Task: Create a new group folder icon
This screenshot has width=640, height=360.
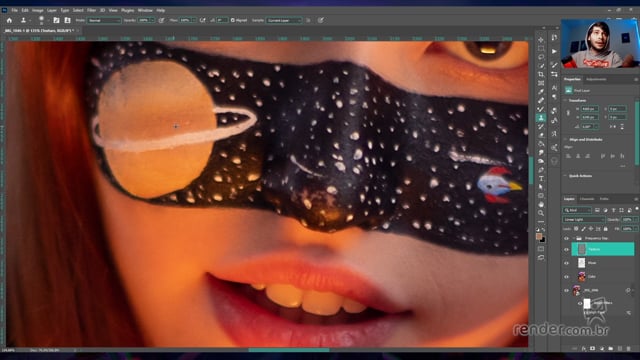Action: [x=611, y=349]
